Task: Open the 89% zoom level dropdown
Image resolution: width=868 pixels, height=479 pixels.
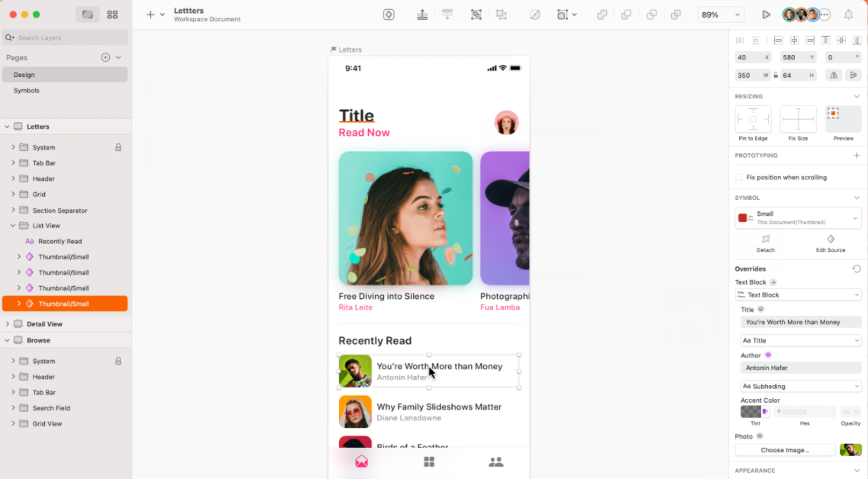Action: point(720,13)
